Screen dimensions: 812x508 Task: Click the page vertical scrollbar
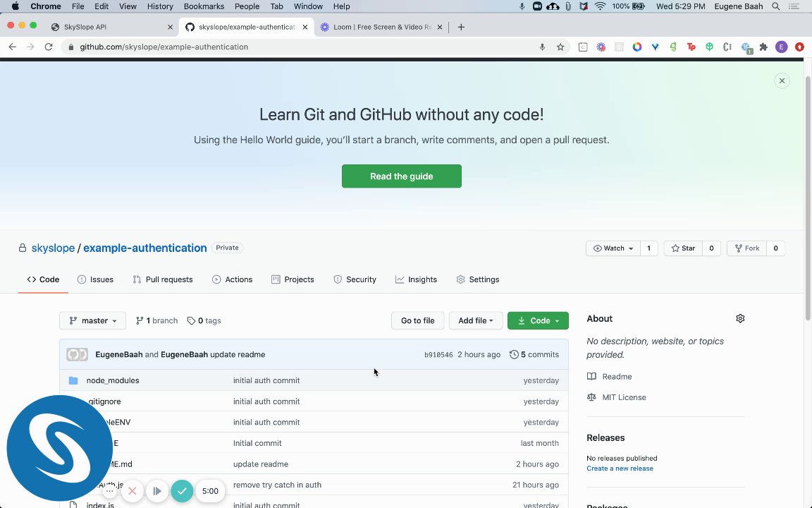pos(808,198)
